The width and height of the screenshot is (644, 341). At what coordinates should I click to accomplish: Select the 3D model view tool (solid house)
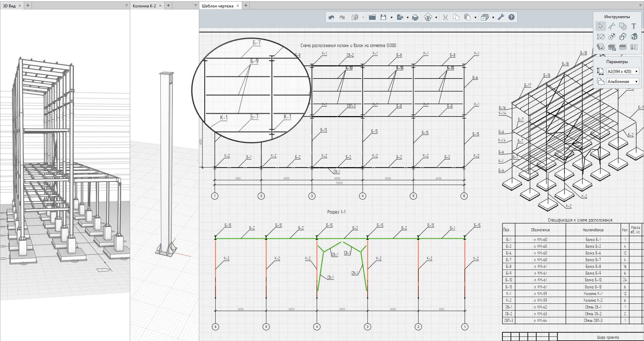[x=634, y=37]
